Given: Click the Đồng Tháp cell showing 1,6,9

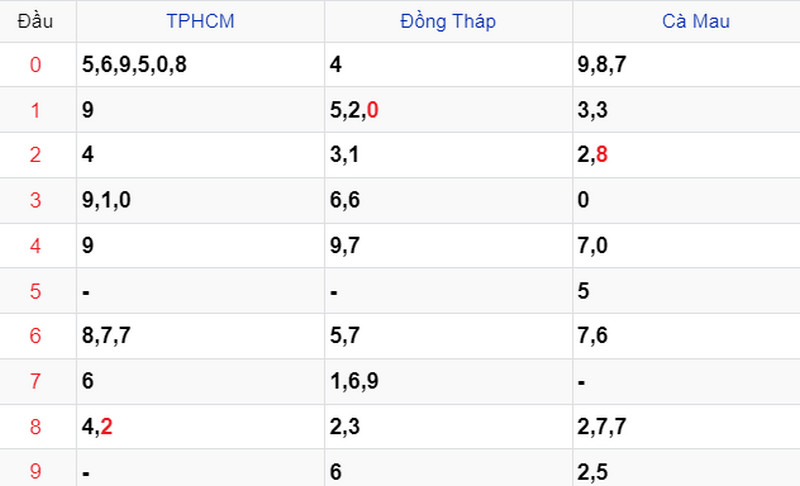Looking at the screenshot, I should (x=448, y=381).
